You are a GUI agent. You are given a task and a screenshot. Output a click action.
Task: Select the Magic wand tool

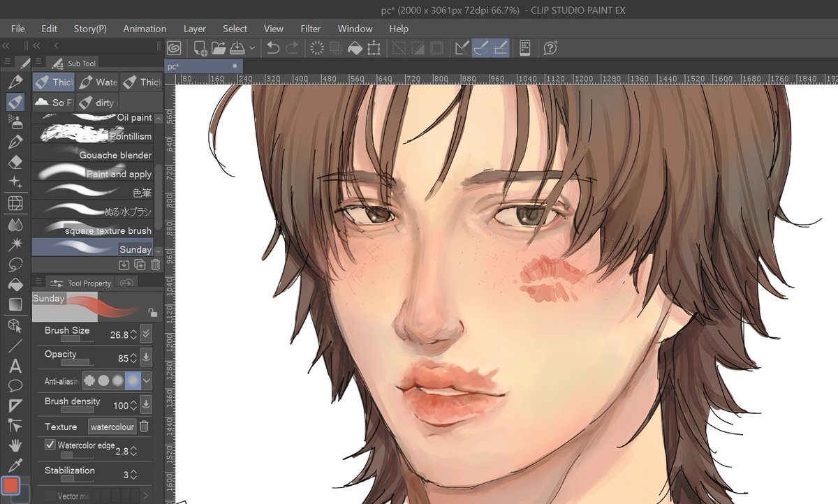15,244
